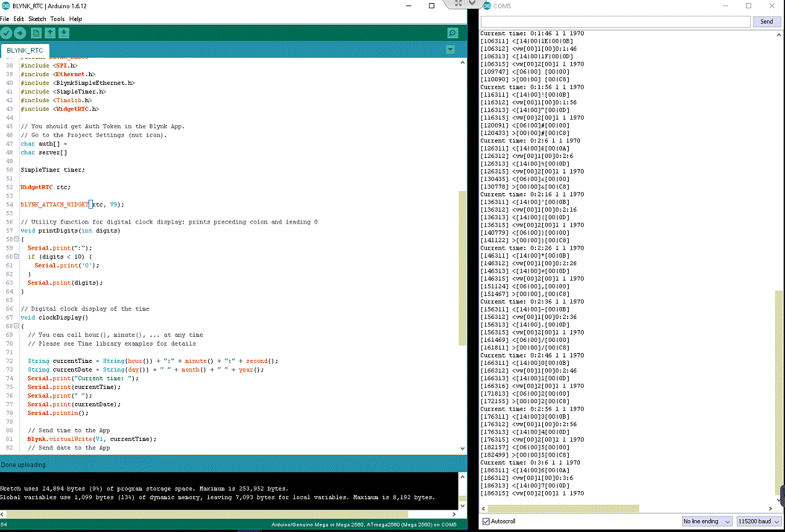Click the Send button in serial monitor

[766, 21]
